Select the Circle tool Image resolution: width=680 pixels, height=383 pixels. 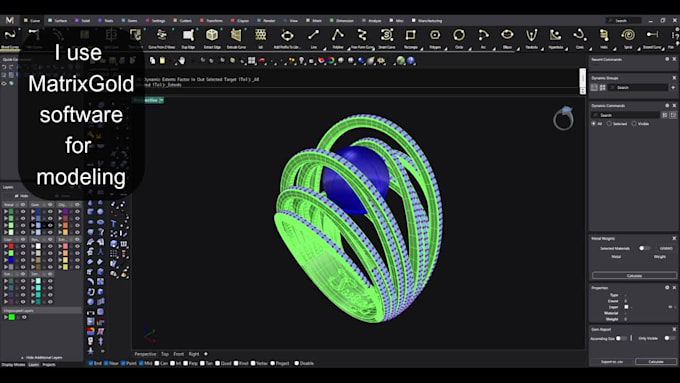459,38
